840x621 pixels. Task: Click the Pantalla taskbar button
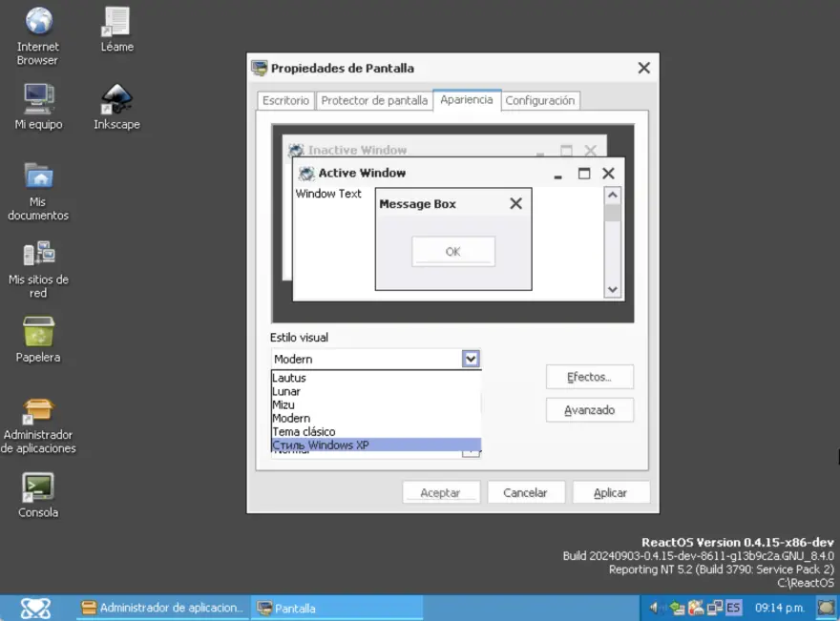click(337, 608)
